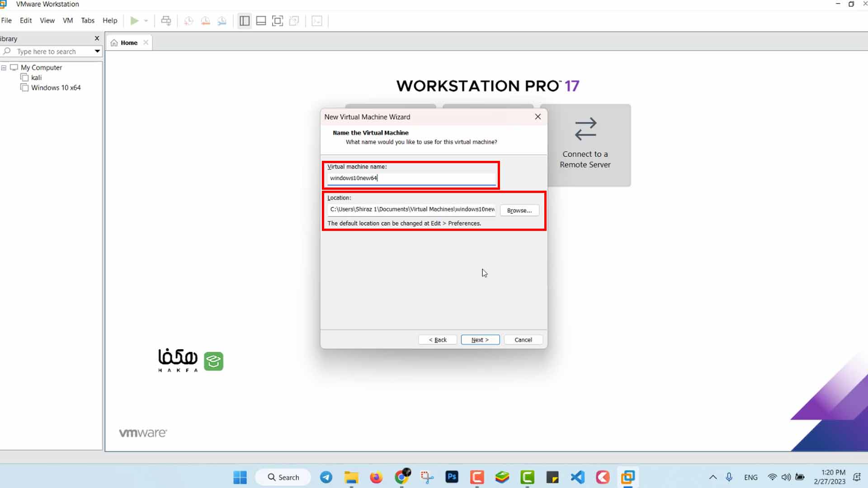Image resolution: width=868 pixels, height=488 pixels.
Task: Click the Location path field
Action: pos(411,209)
